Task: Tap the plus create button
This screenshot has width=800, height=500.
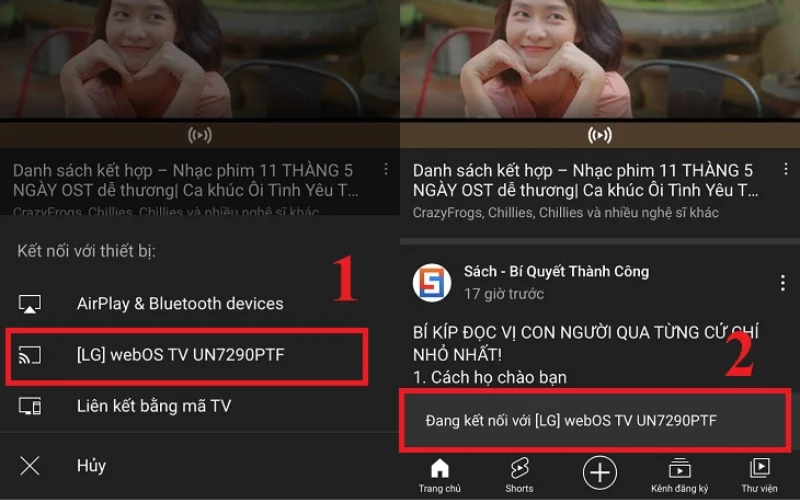Action: pos(599,472)
